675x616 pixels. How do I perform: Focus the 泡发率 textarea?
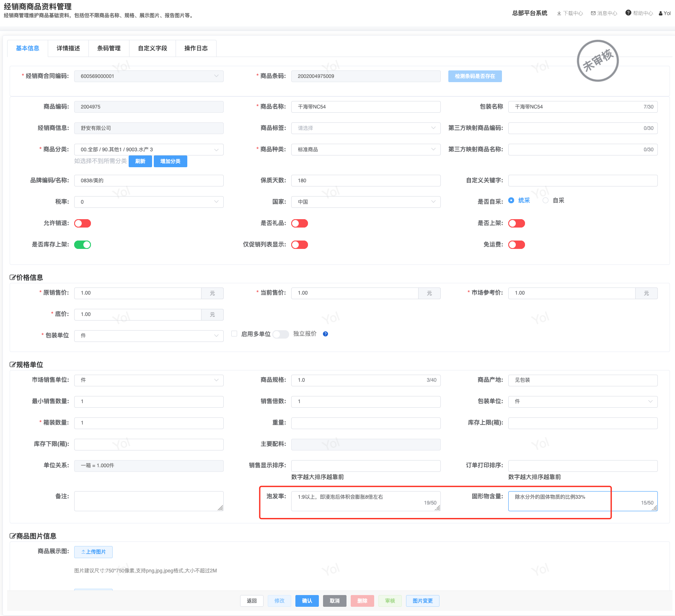(366, 501)
